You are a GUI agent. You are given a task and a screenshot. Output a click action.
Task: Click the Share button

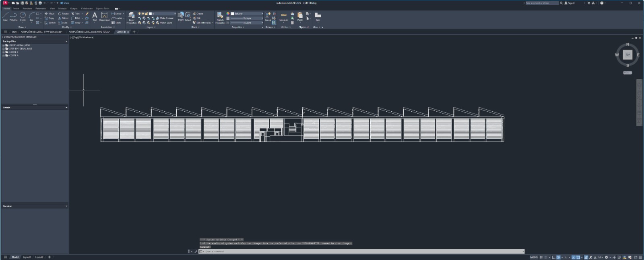click(x=64, y=3)
